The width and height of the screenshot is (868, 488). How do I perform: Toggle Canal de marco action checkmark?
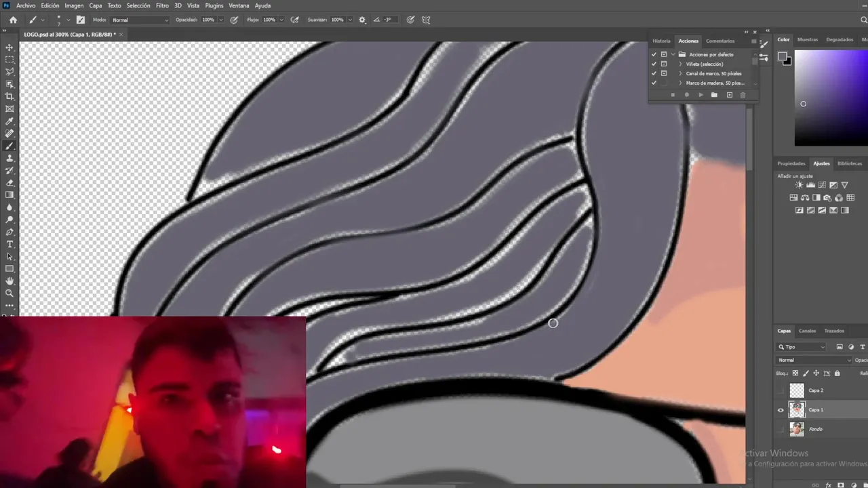pos(654,73)
